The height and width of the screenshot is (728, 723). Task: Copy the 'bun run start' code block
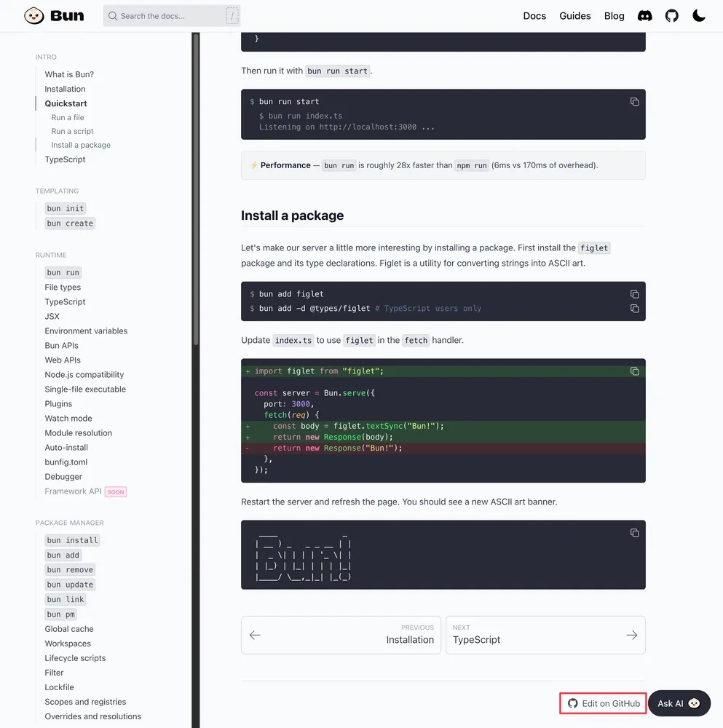tap(634, 102)
